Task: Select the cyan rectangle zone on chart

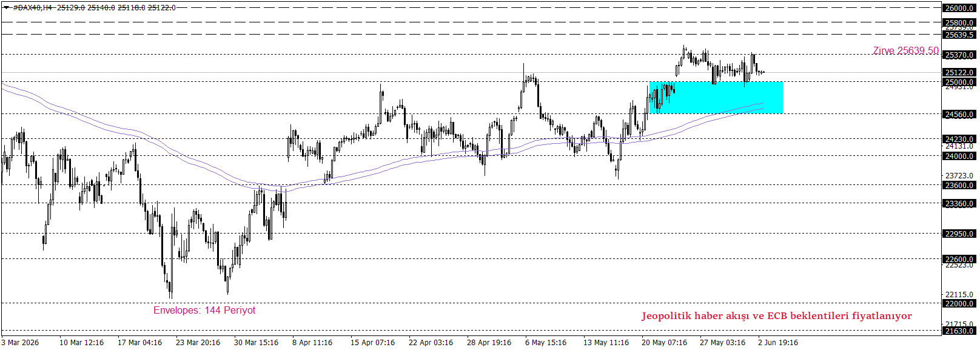Action: (716, 98)
